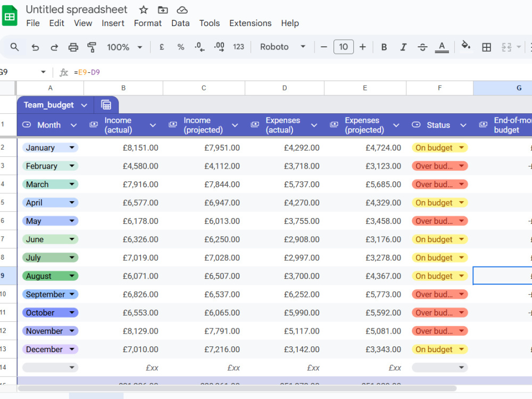Undo the last action
The width and height of the screenshot is (532, 399).
point(35,47)
